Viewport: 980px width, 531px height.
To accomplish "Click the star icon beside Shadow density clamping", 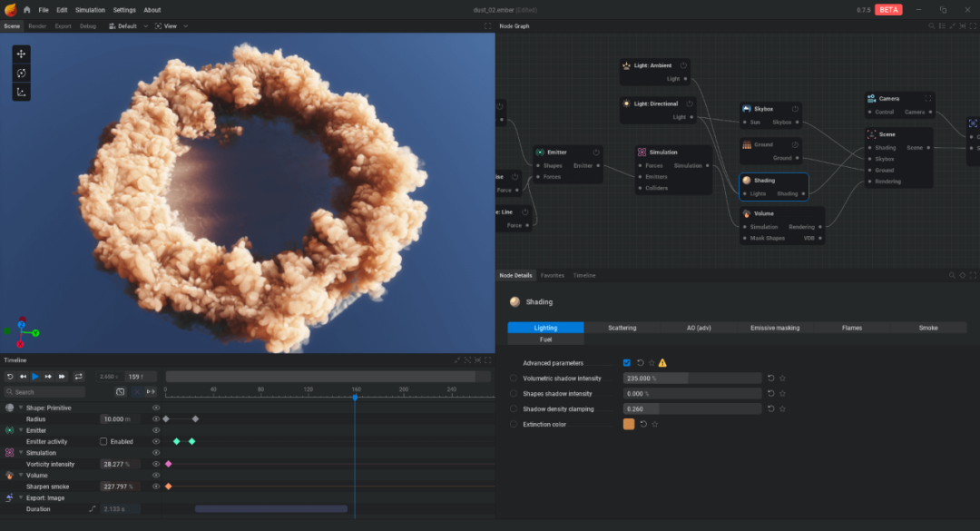I will (781, 408).
